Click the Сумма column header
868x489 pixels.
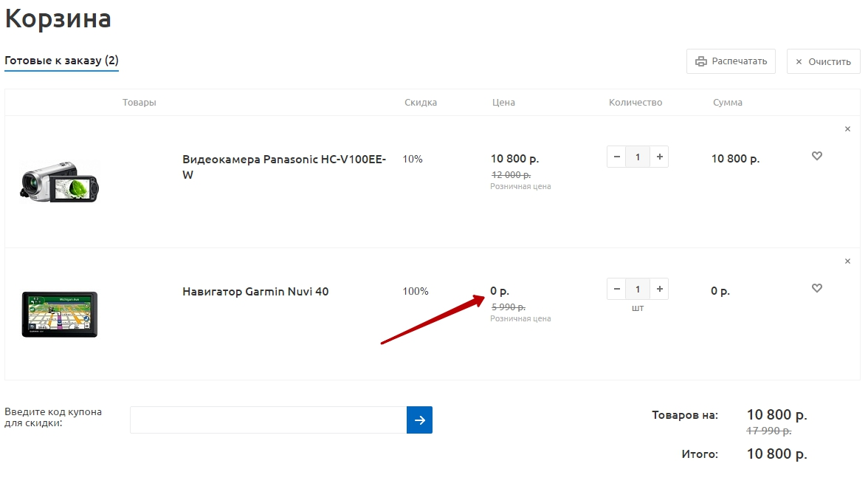[728, 103]
